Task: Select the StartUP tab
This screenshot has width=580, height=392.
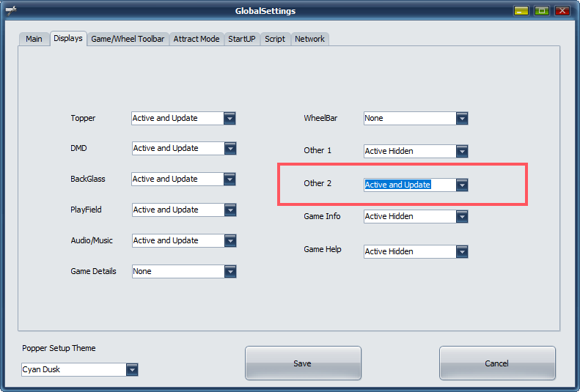Action: 242,40
